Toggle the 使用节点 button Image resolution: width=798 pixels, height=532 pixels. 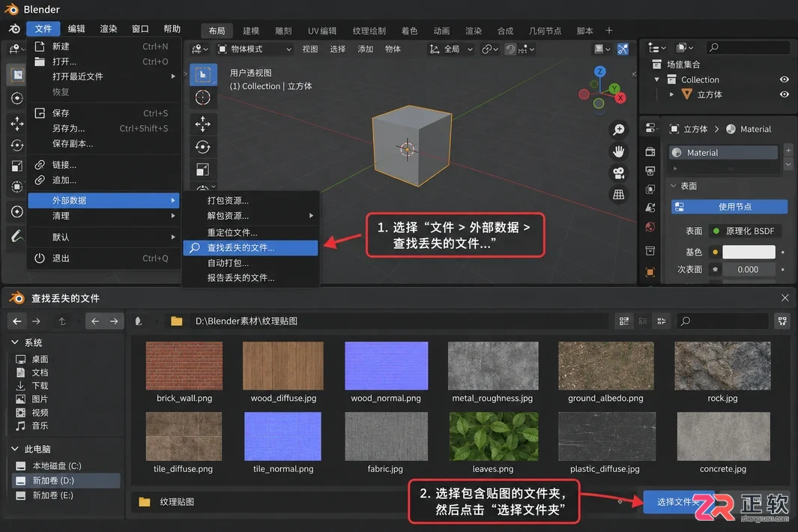(x=729, y=207)
